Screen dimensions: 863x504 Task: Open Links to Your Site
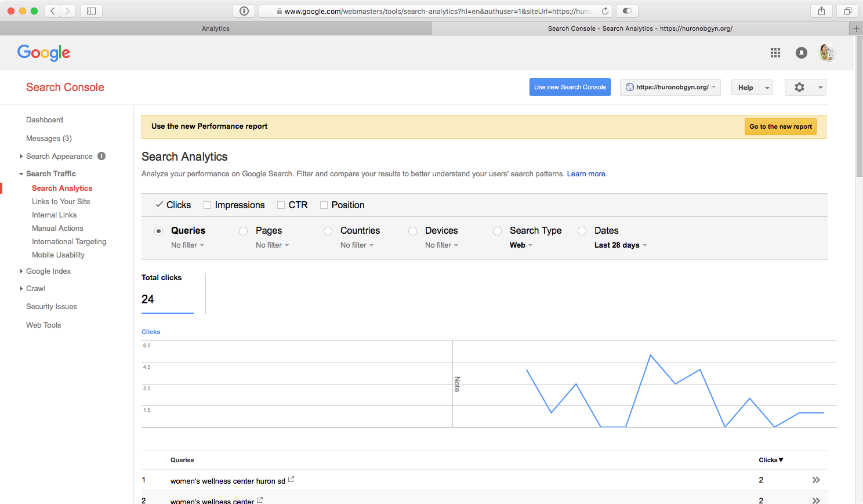[x=61, y=202]
